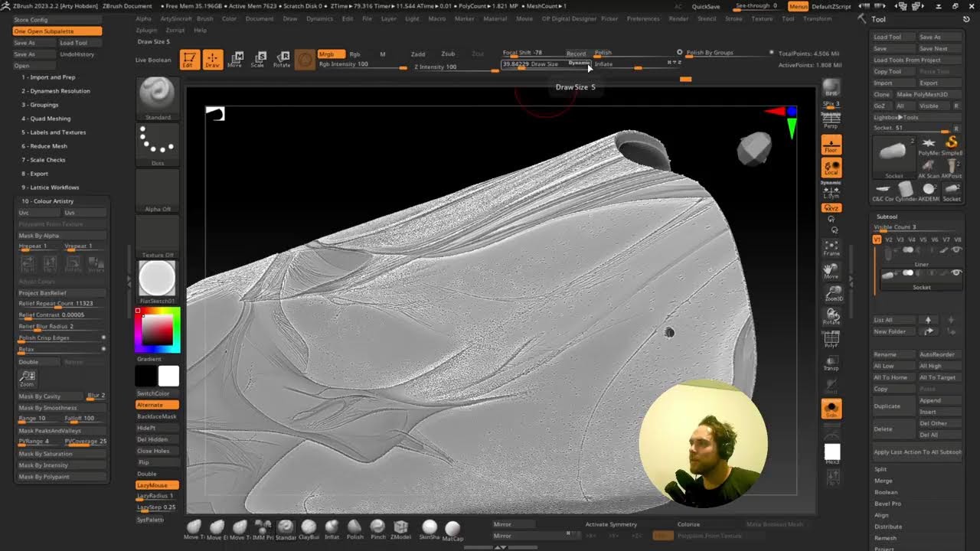The height and width of the screenshot is (551, 980).
Task: Adjust the Rgb Intensity slider
Action: point(361,64)
